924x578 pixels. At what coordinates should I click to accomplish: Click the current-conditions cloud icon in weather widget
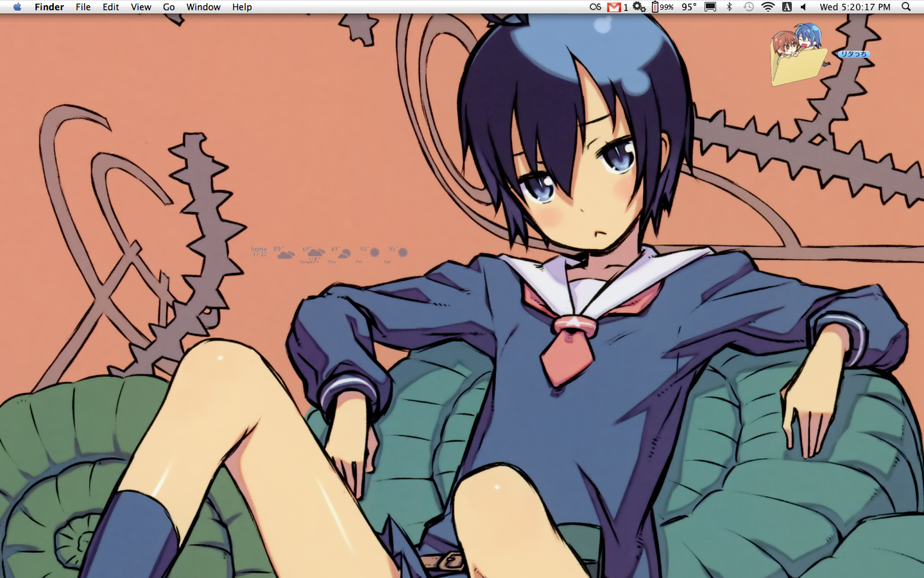point(286,254)
